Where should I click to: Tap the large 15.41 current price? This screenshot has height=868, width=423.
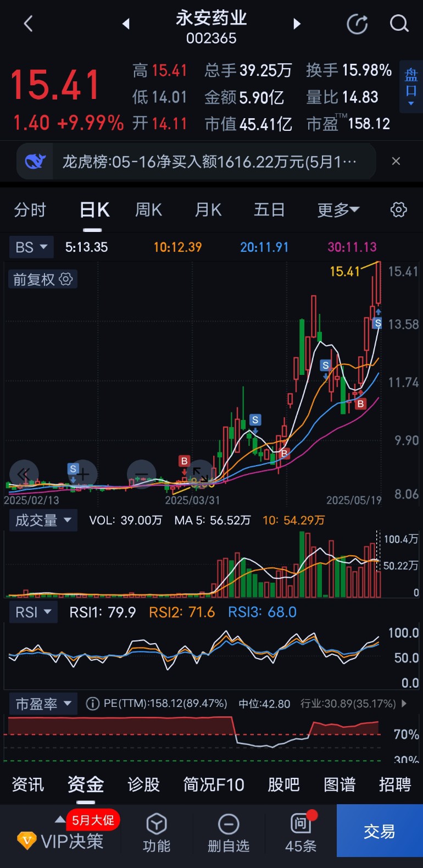coord(55,85)
